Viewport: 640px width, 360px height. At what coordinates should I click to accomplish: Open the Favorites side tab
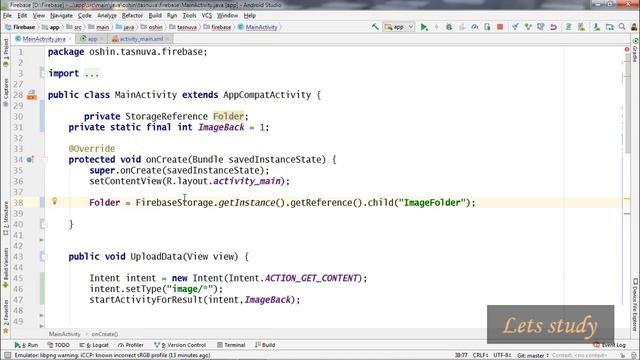tap(6, 316)
